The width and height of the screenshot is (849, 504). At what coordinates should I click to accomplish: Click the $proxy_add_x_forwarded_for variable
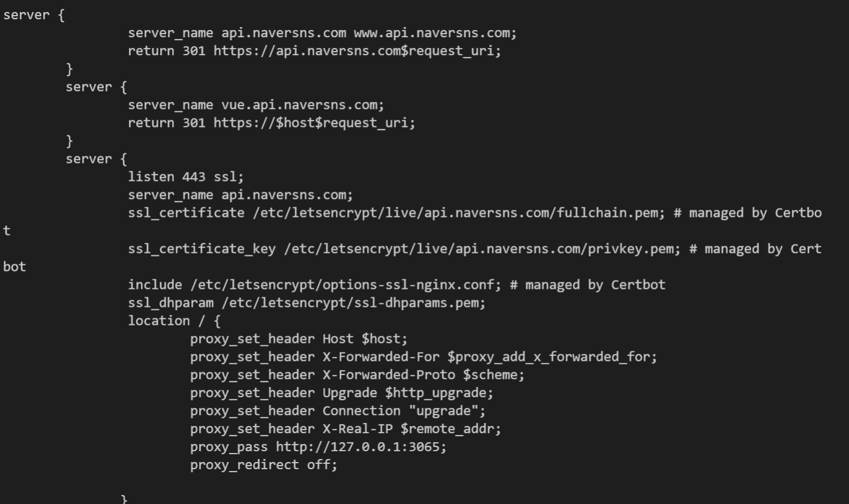(552, 357)
